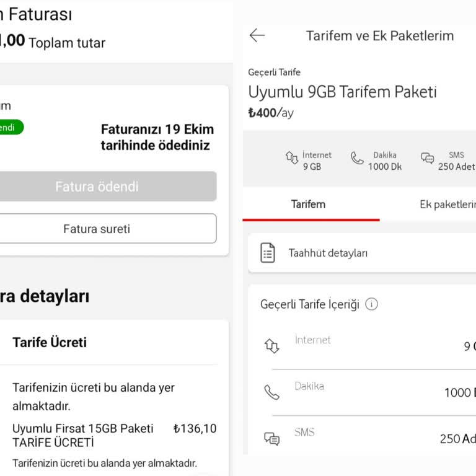Click the ₺136,10 tariff amount
The image size is (476, 476).
click(195, 428)
